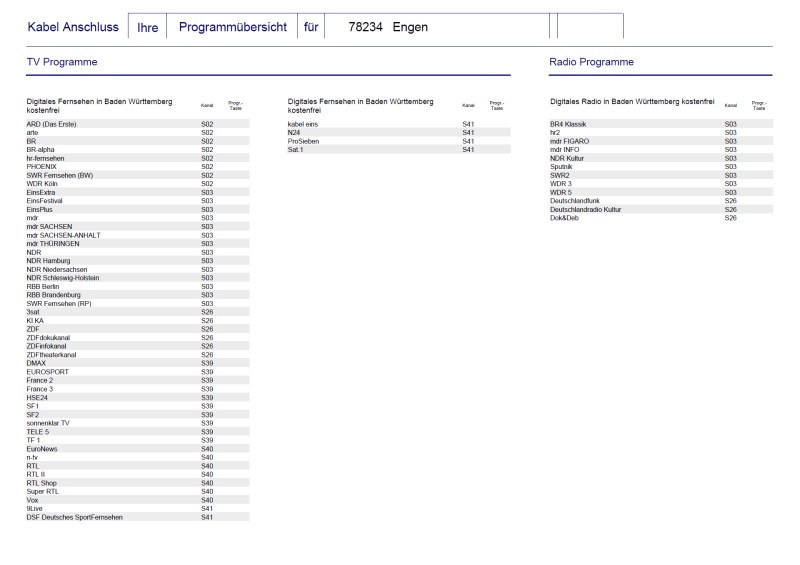The image size is (800, 565).
Task: Click the 'DMAX' channel row
Action: click(x=138, y=363)
